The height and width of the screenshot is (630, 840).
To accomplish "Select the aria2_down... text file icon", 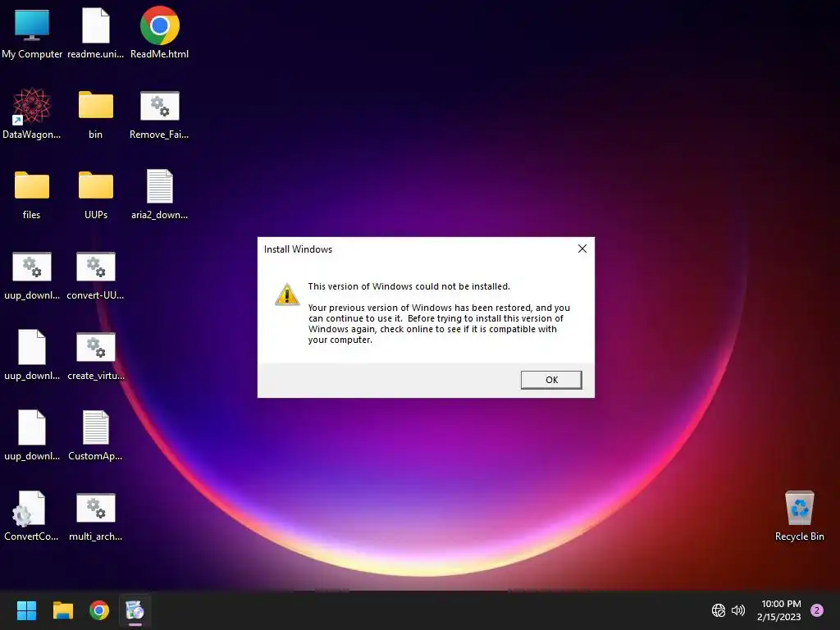I will (160, 194).
